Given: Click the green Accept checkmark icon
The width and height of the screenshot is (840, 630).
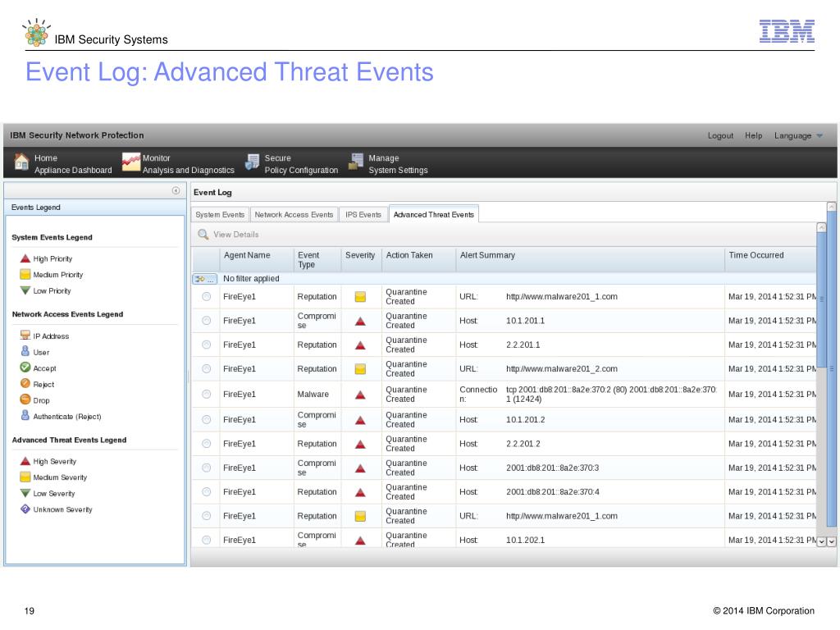Looking at the screenshot, I should (25, 367).
